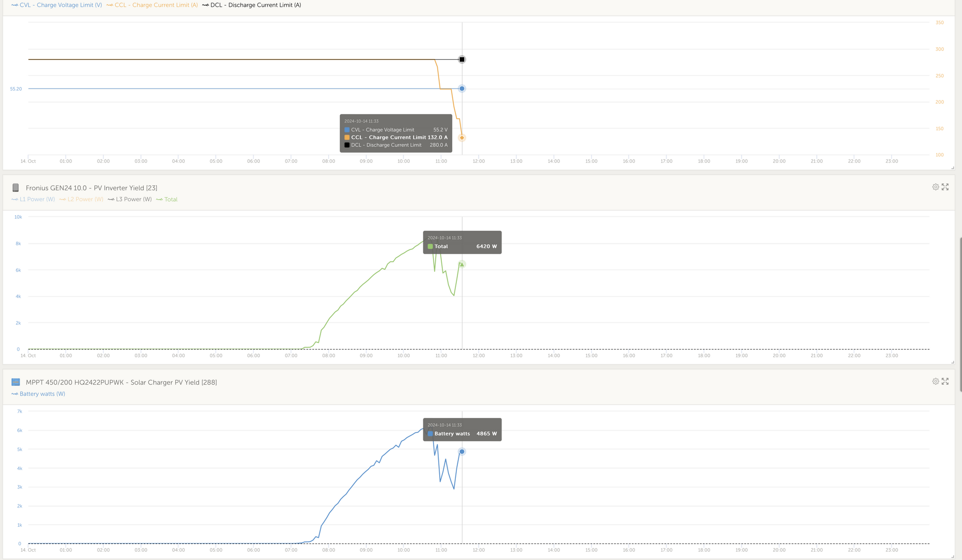Click the orange CCL diamond data point
The height and width of the screenshot is (560, 962).
462,138
